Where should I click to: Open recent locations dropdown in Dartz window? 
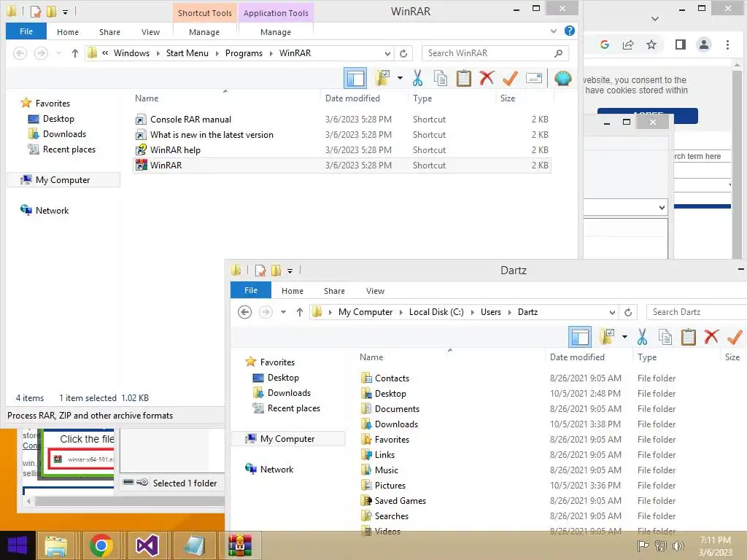pyautogui.click(x=283, y=312)
